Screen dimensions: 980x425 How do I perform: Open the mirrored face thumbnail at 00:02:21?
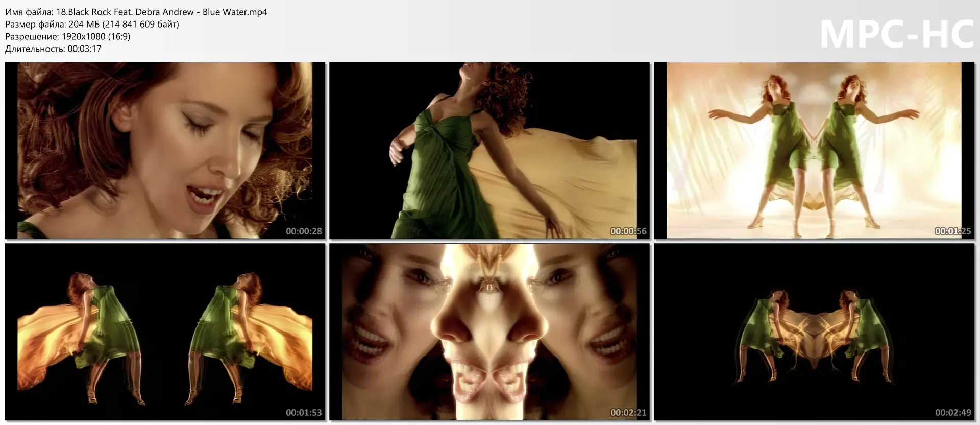pyautogui.click(x=489, y=332)
